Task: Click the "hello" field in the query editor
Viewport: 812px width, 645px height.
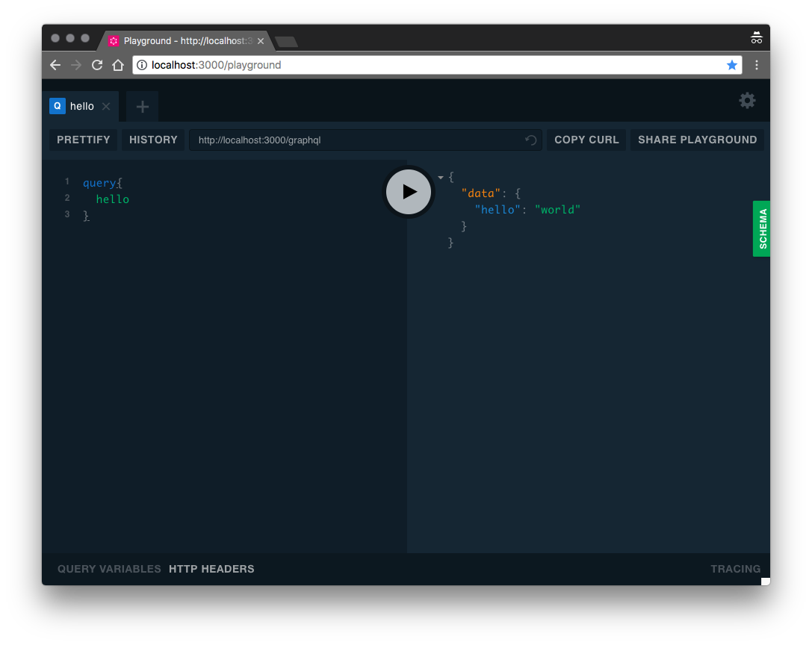Action: tap(112, 199)
